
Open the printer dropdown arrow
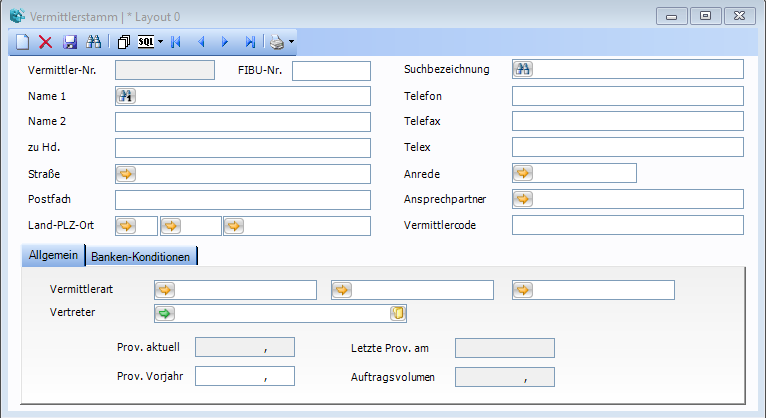pos(291,42)
